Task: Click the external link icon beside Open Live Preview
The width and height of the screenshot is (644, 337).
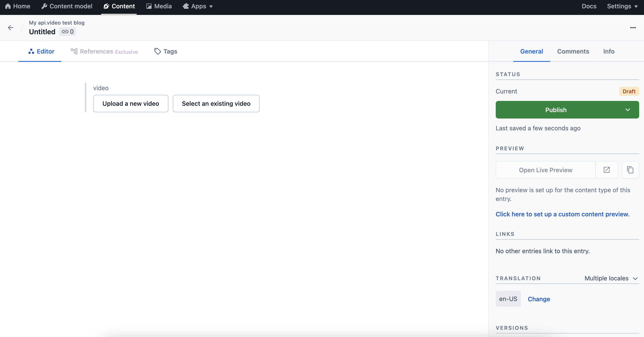Action: (607, 170)
